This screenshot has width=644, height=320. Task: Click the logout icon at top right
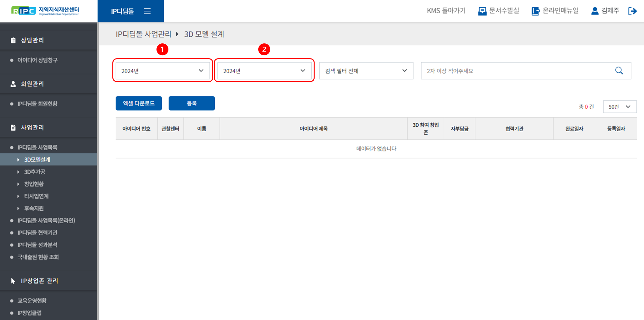tap(632, 11)
